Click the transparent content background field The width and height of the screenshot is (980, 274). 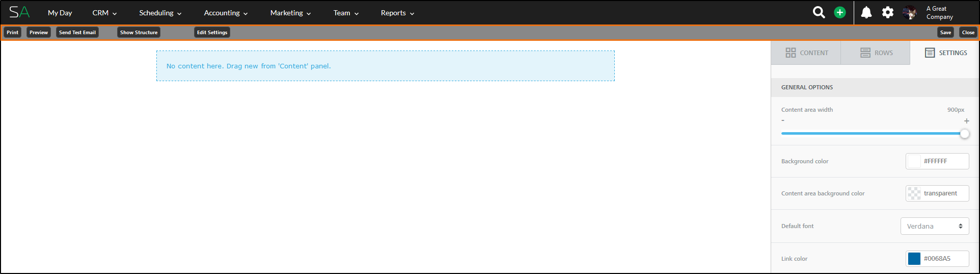tap(937, 193)
